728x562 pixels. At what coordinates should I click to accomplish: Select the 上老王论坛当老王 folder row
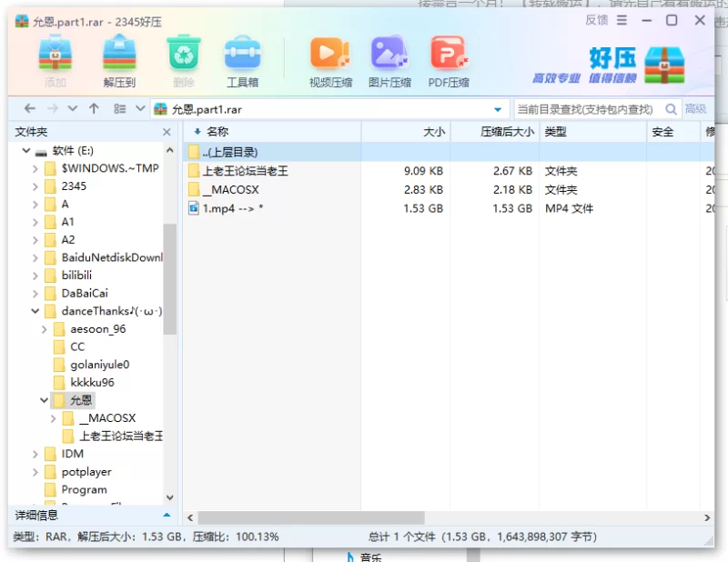(449, 171)
